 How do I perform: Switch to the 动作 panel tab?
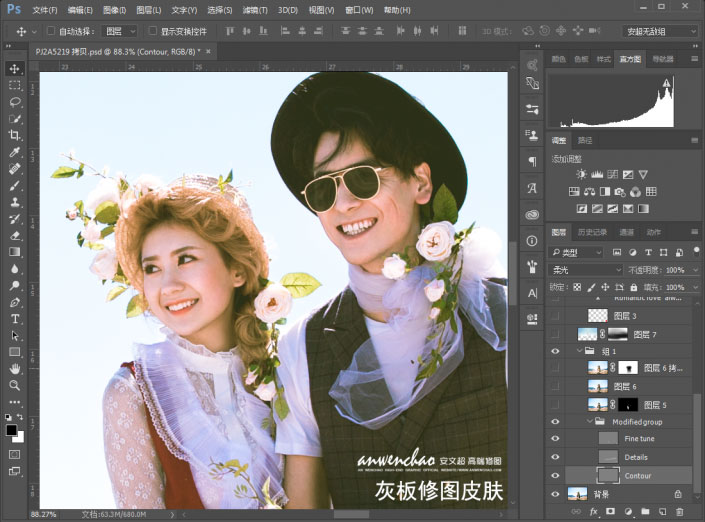click(653, 232)
